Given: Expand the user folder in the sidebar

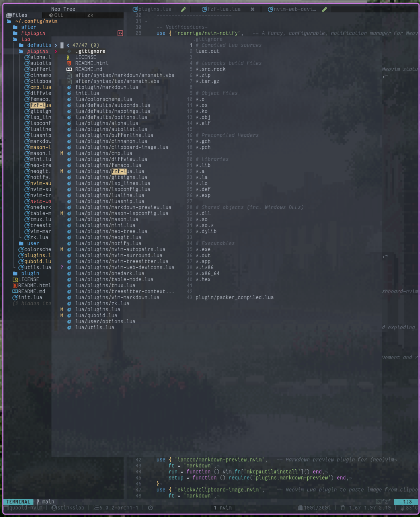Looking at the screenshot, I should tap(33, 243).
